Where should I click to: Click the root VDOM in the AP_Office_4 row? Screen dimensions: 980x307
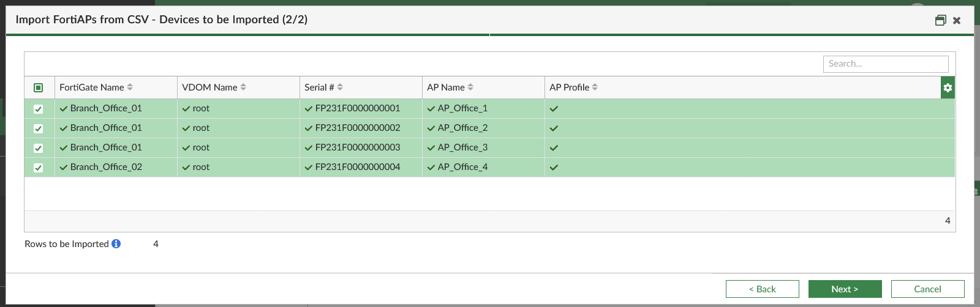click(x=201, y=167)
